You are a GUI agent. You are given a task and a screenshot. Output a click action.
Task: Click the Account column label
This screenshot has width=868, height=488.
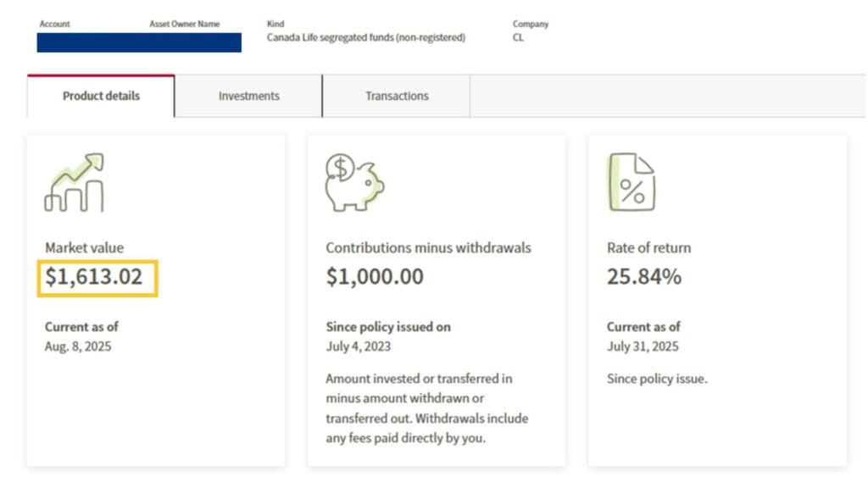pos(54,24)
